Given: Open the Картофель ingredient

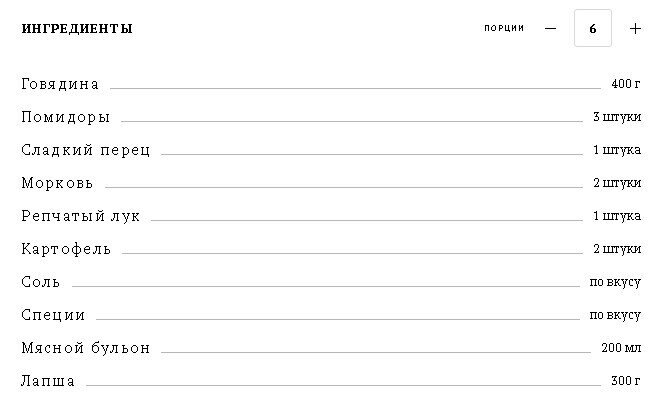Looking at the screenshot, I should click(66, 249).
